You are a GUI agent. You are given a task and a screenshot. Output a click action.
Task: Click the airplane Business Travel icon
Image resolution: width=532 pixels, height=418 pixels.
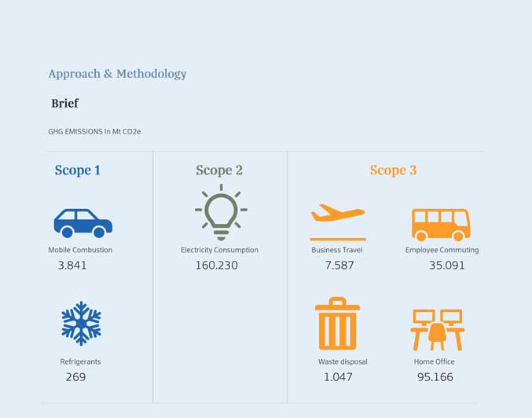pos(338,222)
